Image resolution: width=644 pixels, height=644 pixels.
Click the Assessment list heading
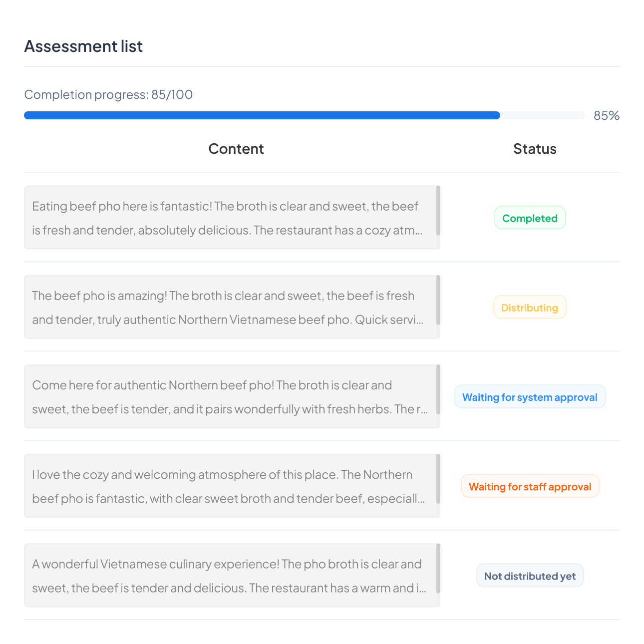(x=83, y=46)
